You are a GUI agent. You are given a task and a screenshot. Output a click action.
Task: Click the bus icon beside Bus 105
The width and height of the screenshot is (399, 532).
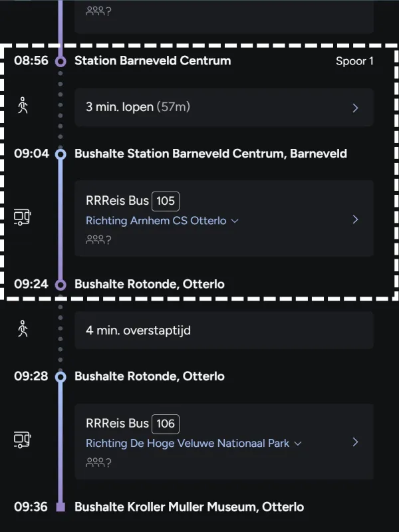coord(23,217)
